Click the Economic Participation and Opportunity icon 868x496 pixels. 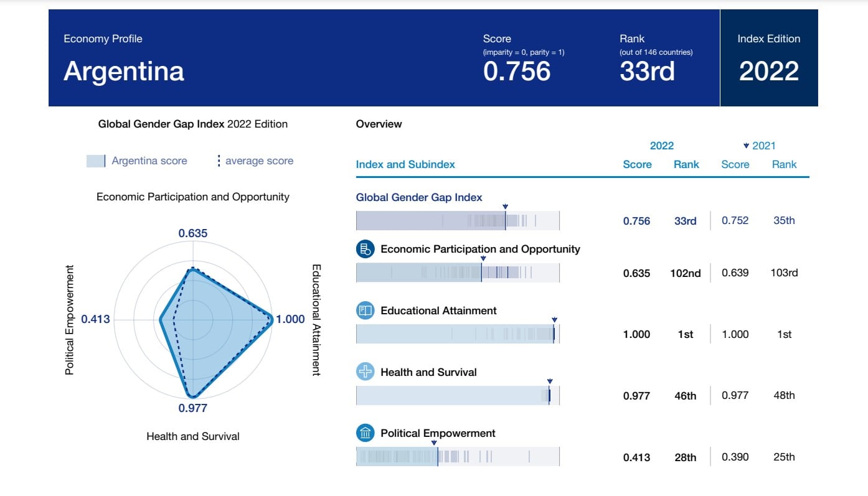click(x=365, y=249)
